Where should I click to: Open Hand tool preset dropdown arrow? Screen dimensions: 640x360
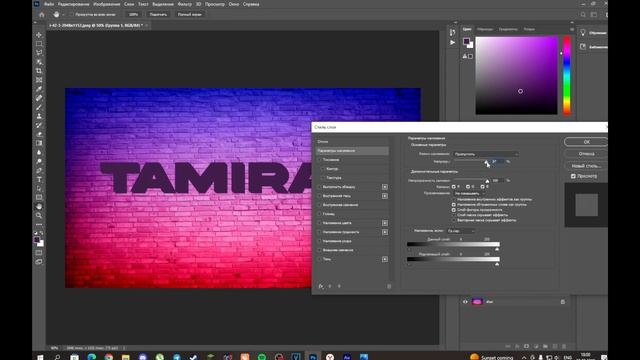click(x=64, y=15)
